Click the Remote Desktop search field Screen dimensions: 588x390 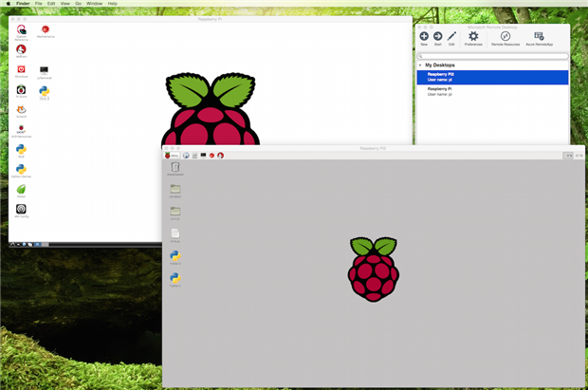click(x=493, y=56)
